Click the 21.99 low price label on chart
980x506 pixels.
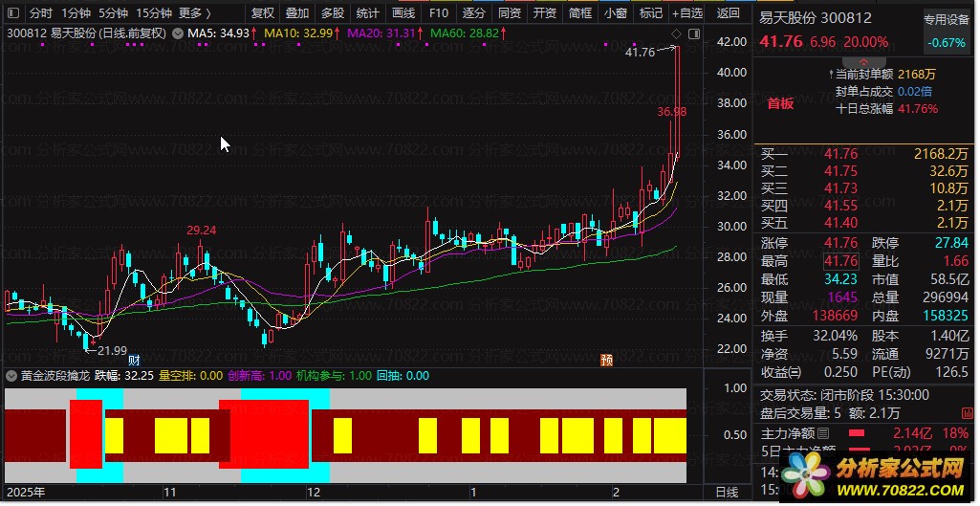click(x=111, y=351)
